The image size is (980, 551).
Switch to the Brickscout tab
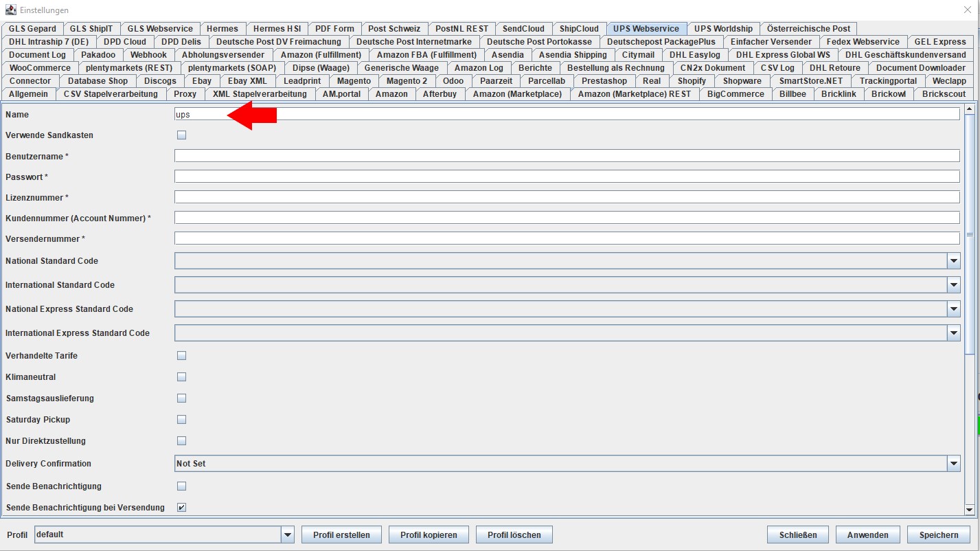click(944, 94)
